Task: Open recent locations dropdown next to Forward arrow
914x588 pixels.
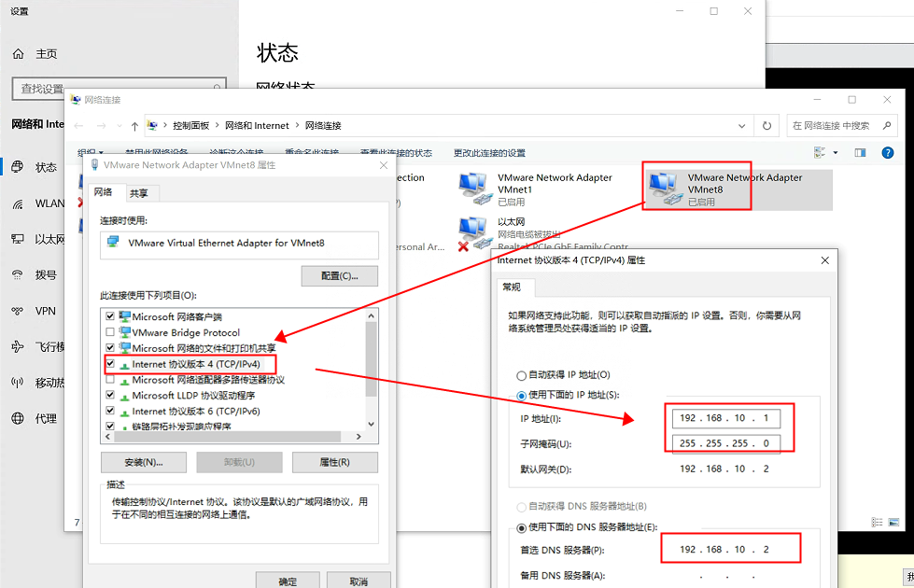Action: (119, 126)
